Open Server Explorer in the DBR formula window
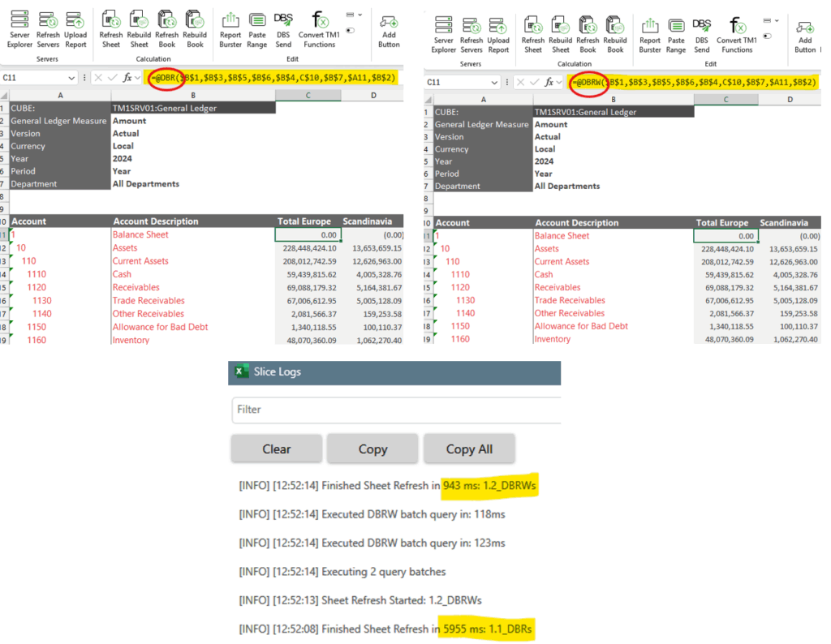This screenshot has width=831, height=644. click(x=19, y=30)
